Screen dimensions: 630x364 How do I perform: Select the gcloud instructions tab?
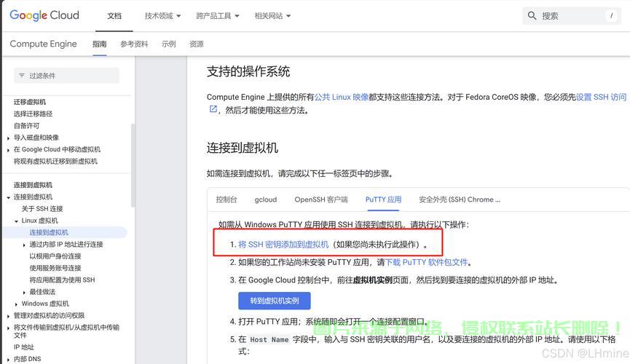click(266, 199)
